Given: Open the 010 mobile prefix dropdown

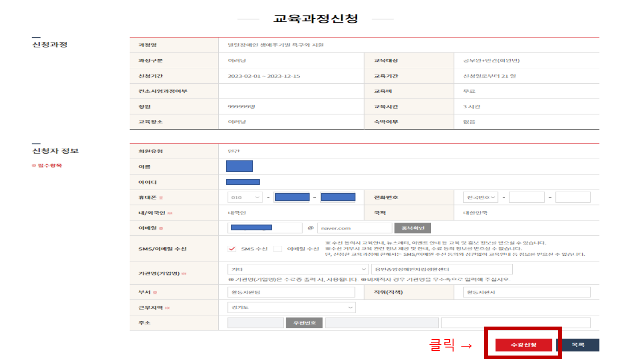Looking at the screenshot, I should [245, 197].
